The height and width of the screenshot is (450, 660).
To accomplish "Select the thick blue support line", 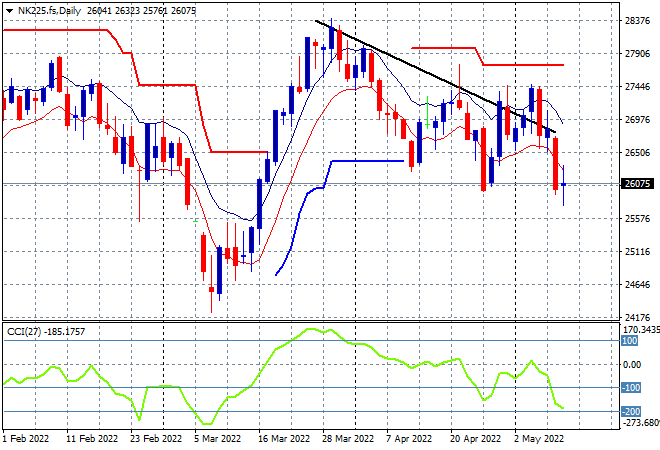I will (x=366, y=161).
